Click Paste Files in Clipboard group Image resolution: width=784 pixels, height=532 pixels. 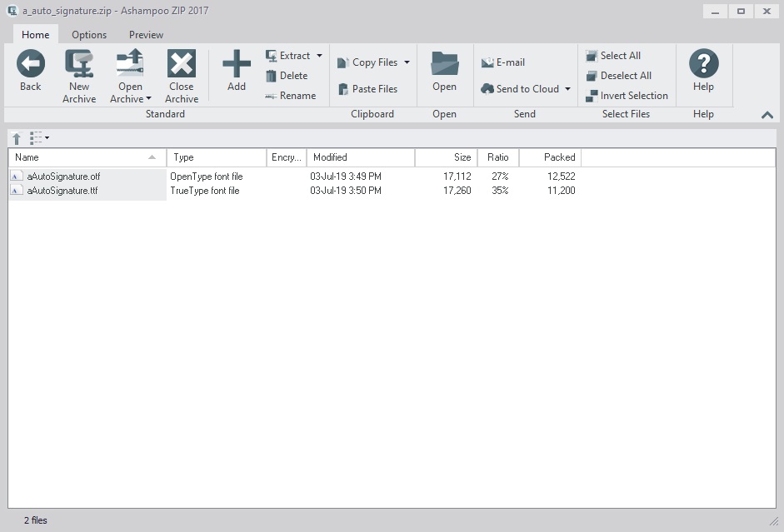(367, 89)
